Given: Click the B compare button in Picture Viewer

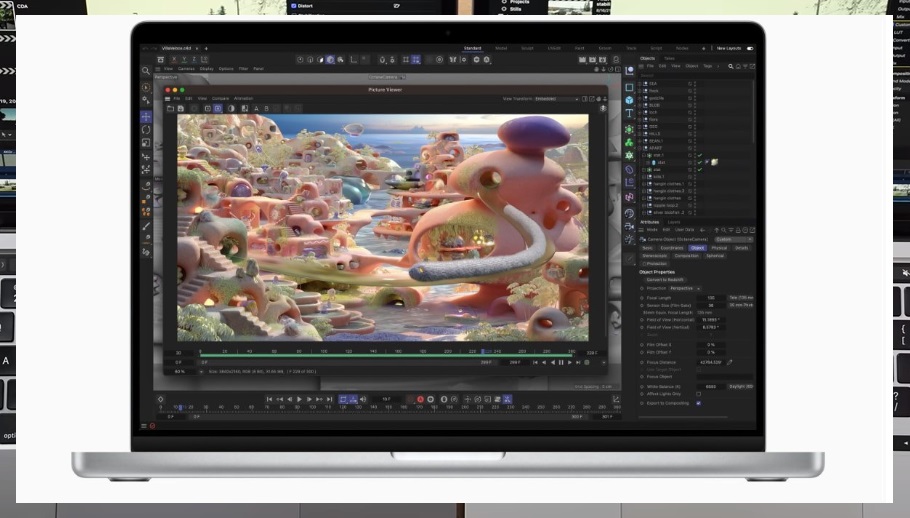Looking at the screenshot, I should (266, 108).
